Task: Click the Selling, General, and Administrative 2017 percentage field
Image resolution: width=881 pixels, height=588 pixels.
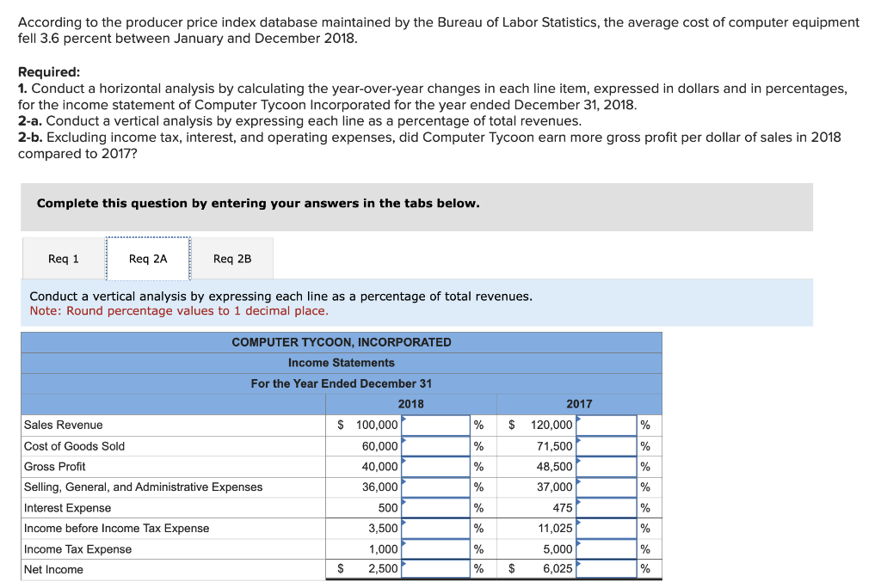Action: point(607,487)
